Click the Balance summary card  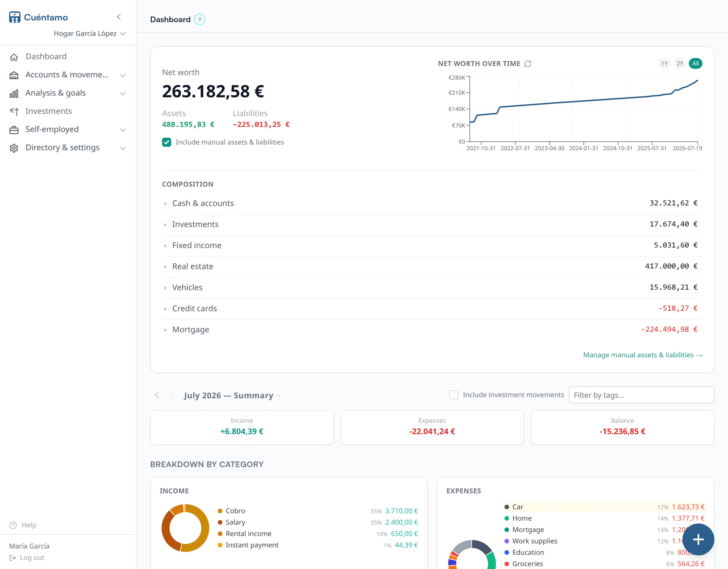(x=622, y=427)
